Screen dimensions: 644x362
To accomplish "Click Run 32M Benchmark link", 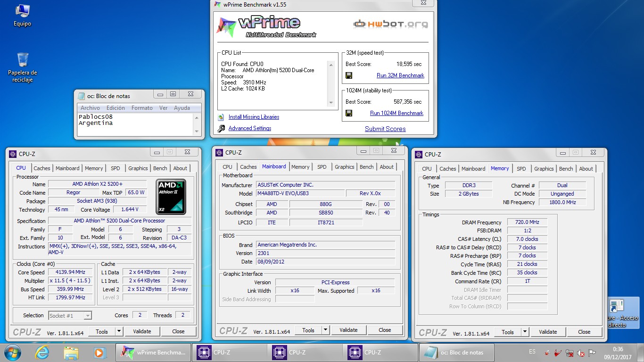I will 400,75.
